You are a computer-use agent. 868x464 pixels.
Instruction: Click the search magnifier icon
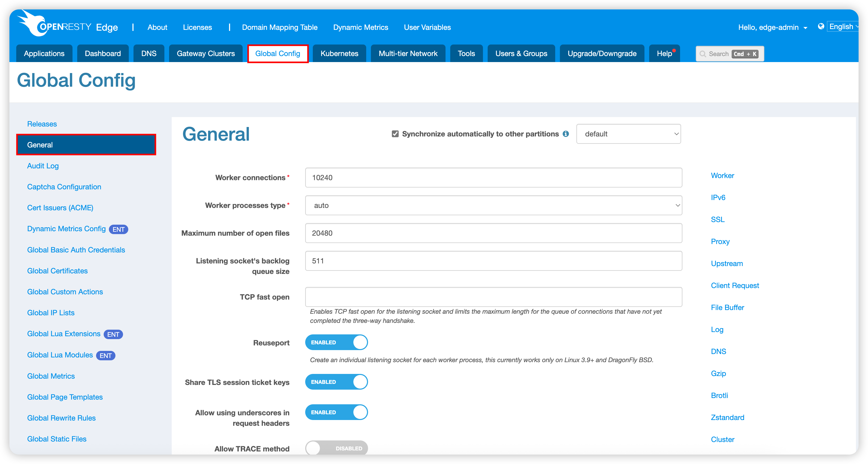pyautogui.click(x=703, y=54)
